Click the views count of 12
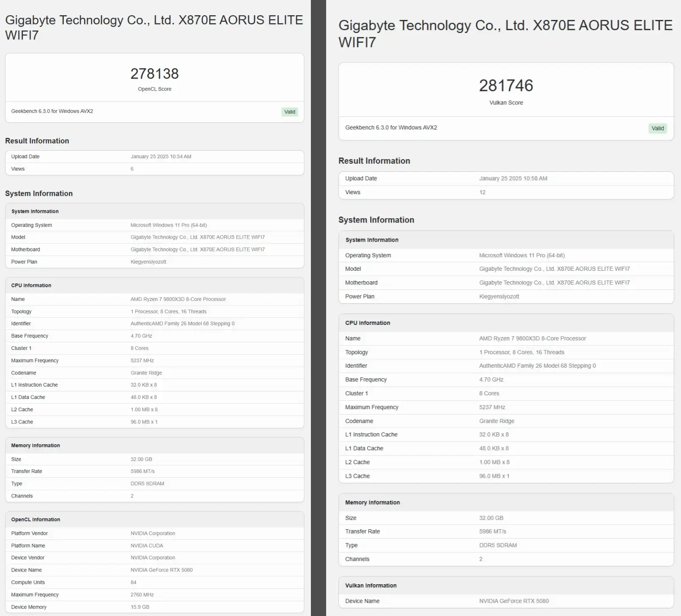 482,192
